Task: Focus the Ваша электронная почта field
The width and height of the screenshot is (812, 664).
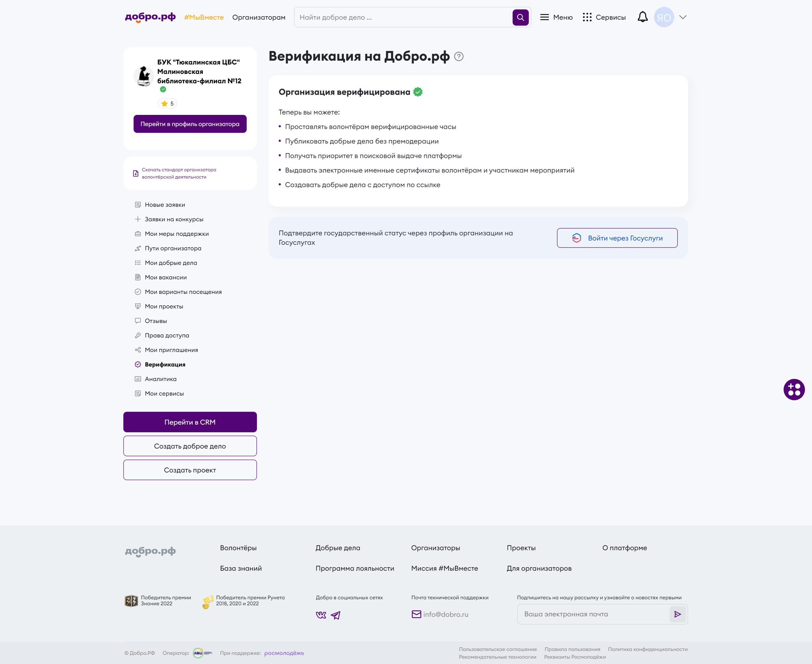Action: [593, 614]
